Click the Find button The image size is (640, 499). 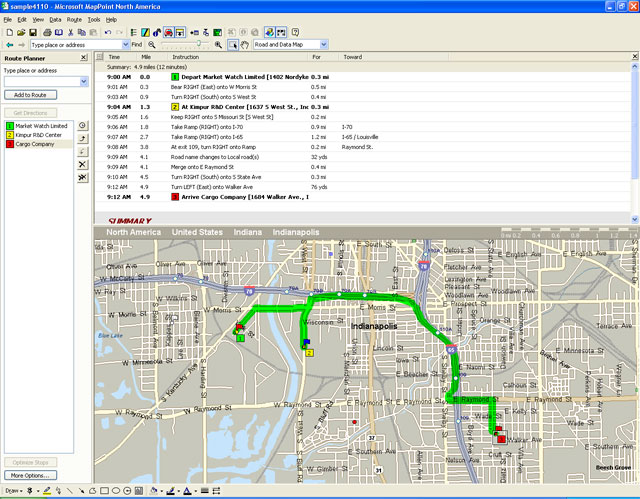pos(137,44)
